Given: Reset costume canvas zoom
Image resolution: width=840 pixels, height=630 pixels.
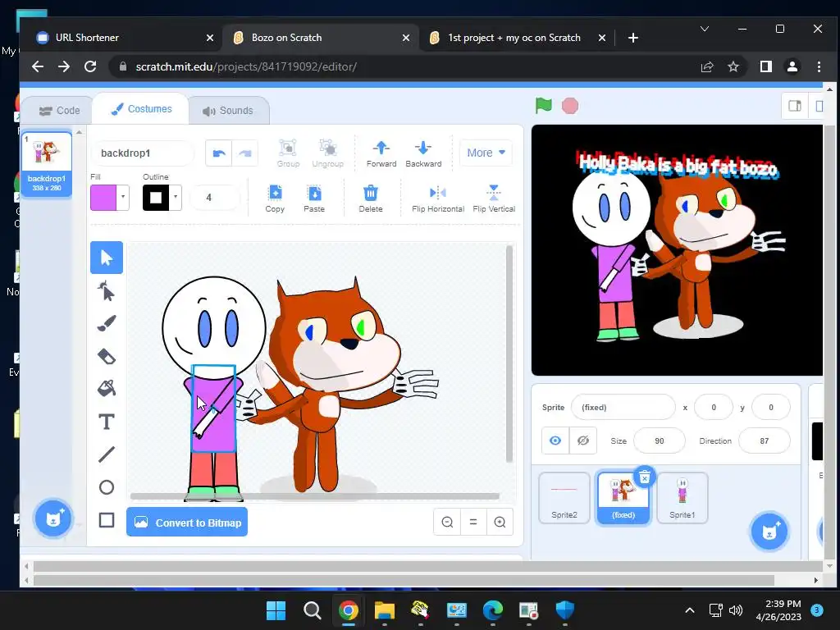Looking at the screenshot, I should [473, 522].
